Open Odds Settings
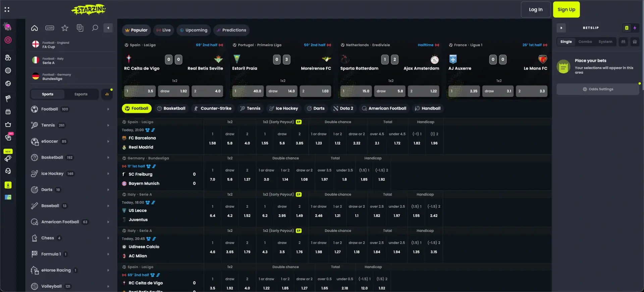644x292 pixels. coord(598,89)
